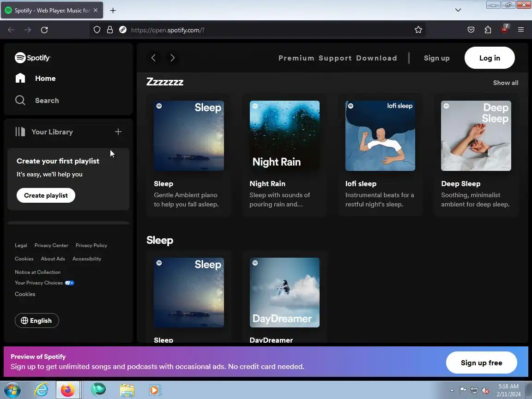The width and height of the screenshot is (532, 399).
Task: Open the list all tabs dropdown arrow
Action: coord(458,10)
